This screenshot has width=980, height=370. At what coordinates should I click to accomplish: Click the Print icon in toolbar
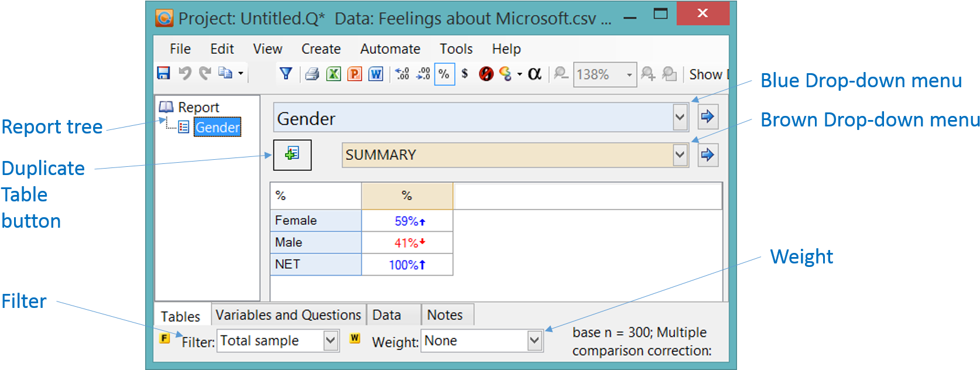(x=312, y=74)
